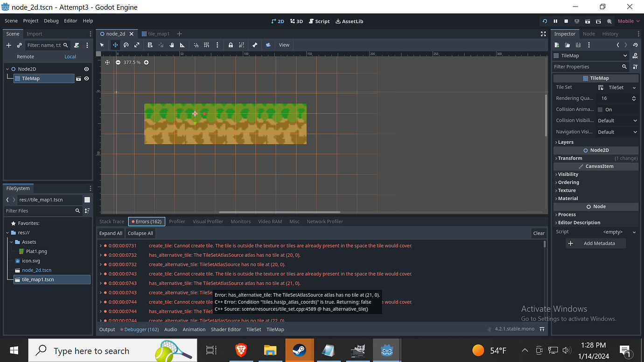
Task: Enable the Pan Mode hand tool
Action: 172,45
